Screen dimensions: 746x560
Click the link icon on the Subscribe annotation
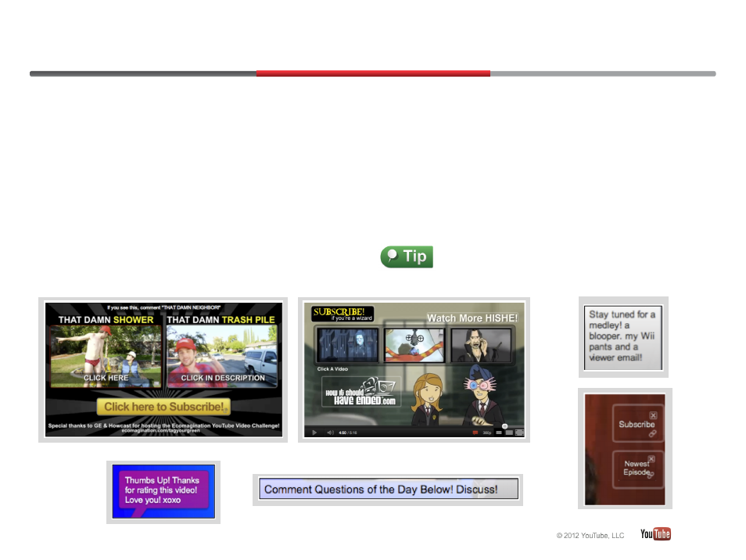[x=653, y=433]
